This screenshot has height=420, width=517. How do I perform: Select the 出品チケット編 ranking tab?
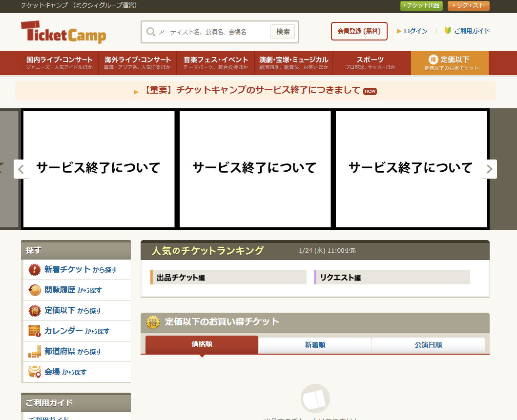228,277
